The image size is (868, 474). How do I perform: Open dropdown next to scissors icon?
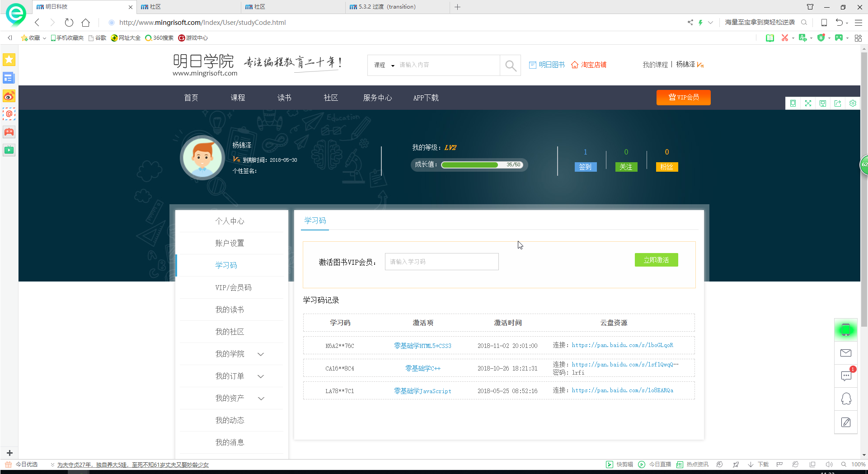click(793, 38)
